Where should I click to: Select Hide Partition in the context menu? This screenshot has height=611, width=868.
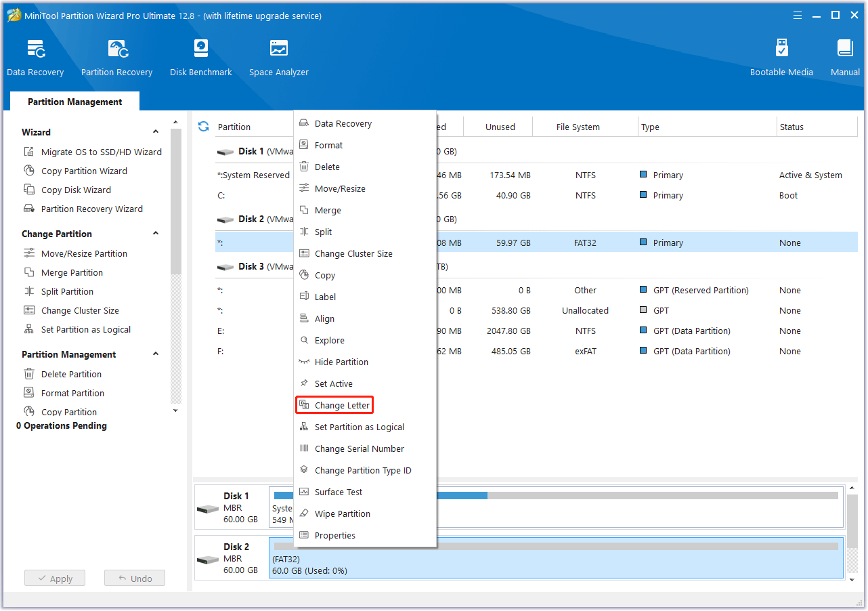pos(365,362)
